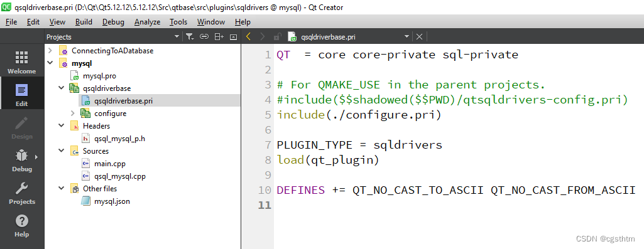Click the main.cpp file icon

tap(85, 164)
